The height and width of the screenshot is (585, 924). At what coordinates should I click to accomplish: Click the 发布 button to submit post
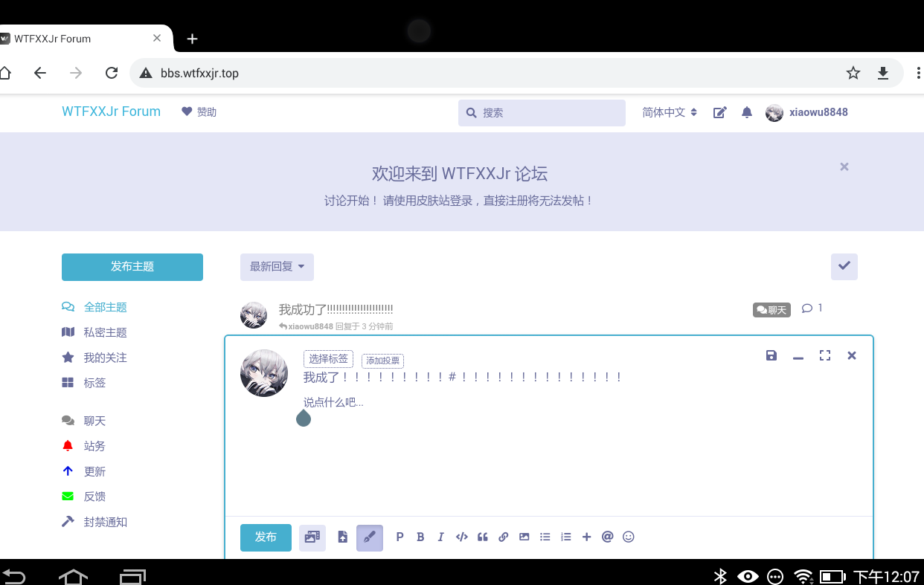click(x=266, y=537)
